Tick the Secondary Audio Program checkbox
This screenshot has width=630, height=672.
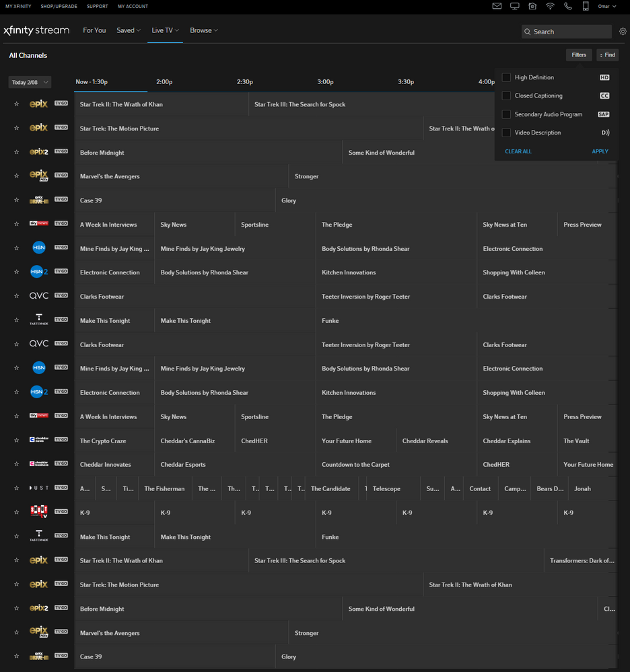(x=506, y=114)
